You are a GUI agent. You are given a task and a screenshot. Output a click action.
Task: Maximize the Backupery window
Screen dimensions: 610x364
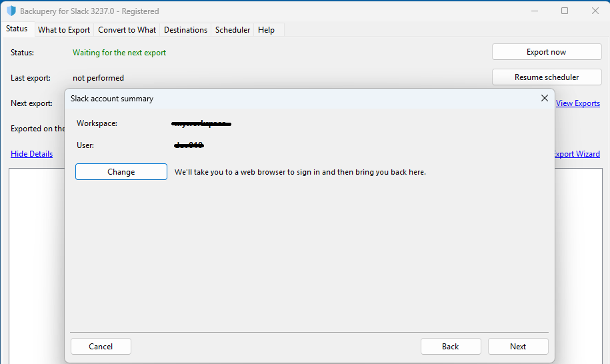tap(565, 11)
